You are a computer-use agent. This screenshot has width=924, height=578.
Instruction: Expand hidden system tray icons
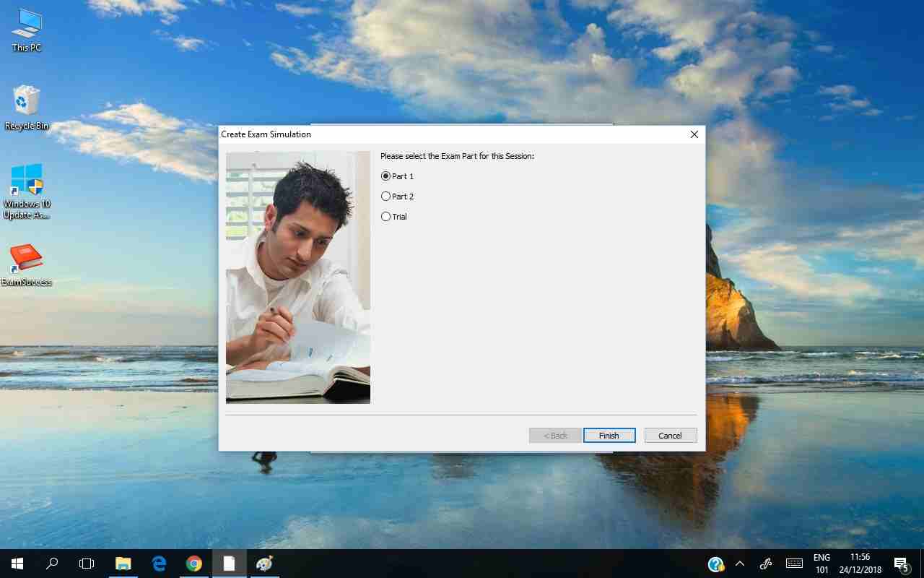[x=740, y=564]
